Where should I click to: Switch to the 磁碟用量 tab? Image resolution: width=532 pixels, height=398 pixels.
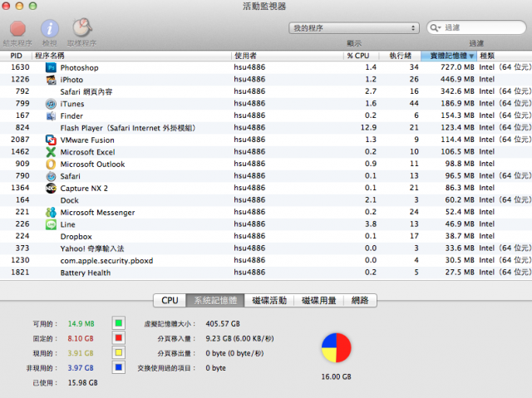[319, 300]
